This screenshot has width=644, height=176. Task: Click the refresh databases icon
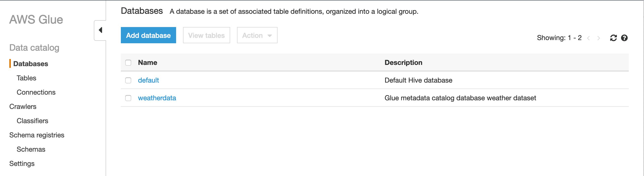(613, 38)
